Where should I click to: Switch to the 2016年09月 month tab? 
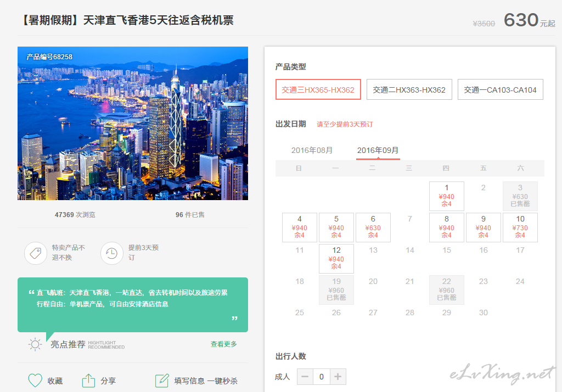point(378,150)
